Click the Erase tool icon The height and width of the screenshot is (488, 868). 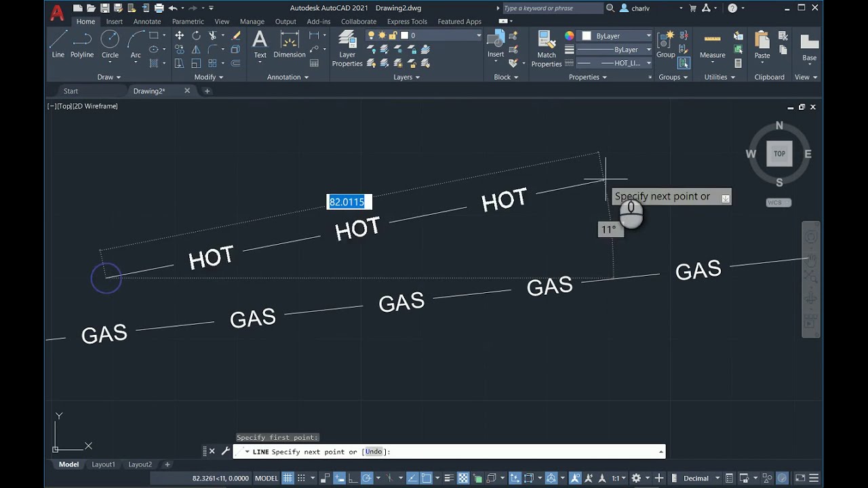coord(236,35)
